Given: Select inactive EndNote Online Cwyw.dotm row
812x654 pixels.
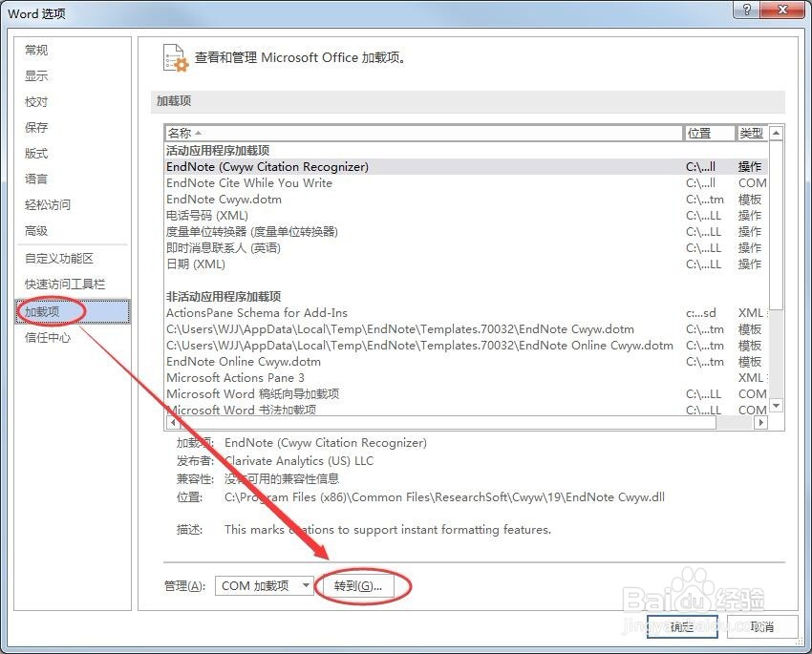Looking at the screenshot, I should tap(466, 361).
